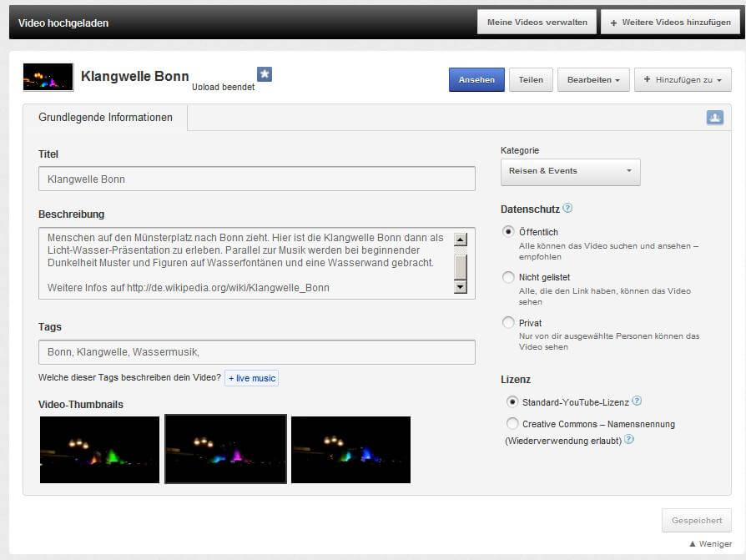This screenshot has height=560, width=746.
Task: Click the Welche dieser Tags question text
Action: [129, 377]
